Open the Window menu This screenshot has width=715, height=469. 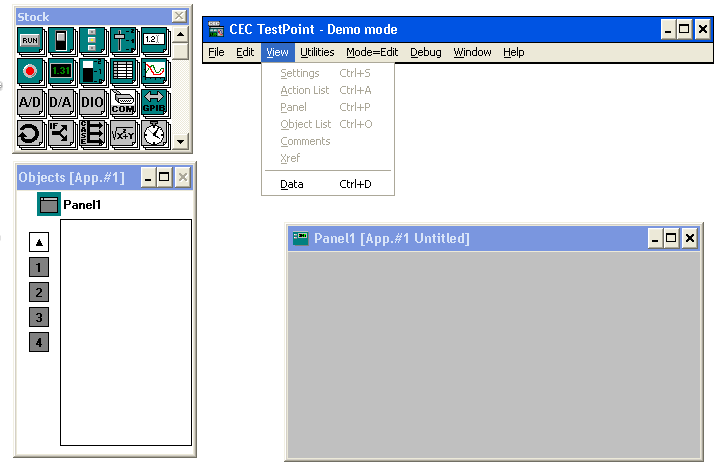click(x=472, y=52)
